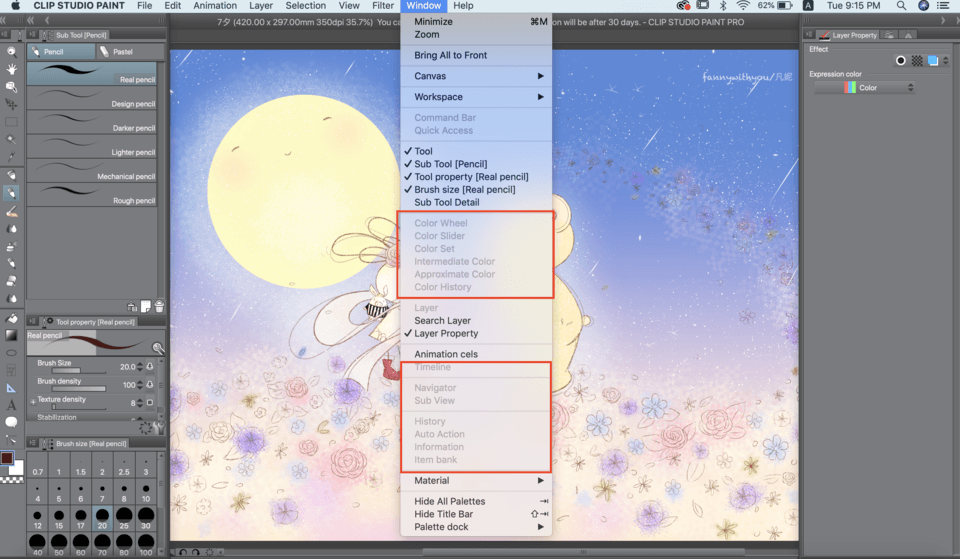Viewport: 960px width, 559px height.
Task: Expand the Canvas submenu
Action: [476, 76]
